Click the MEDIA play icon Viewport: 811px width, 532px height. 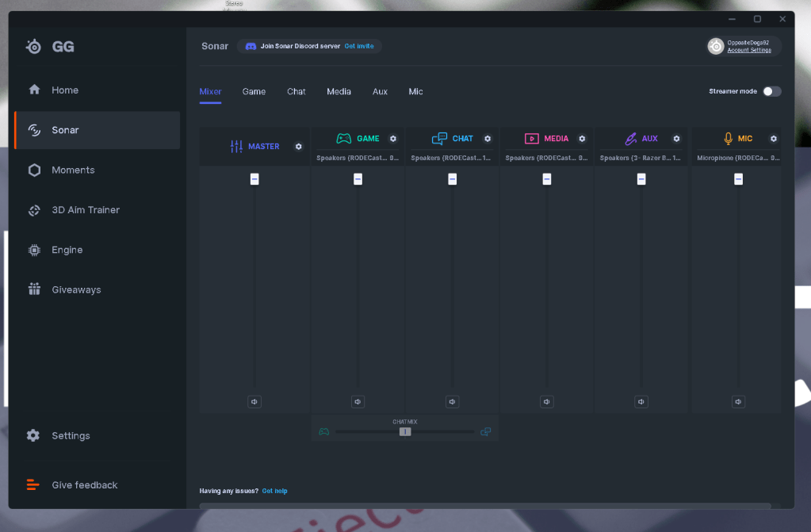[532, 139]
